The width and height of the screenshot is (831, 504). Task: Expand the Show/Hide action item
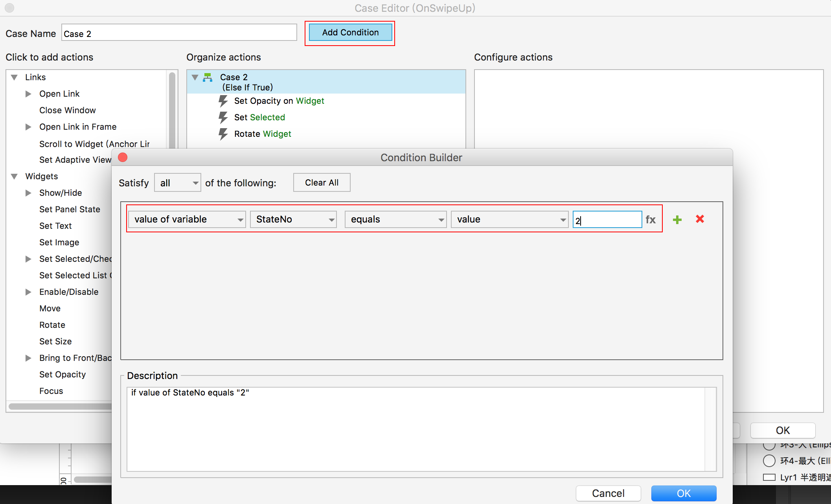coord(28,193)
